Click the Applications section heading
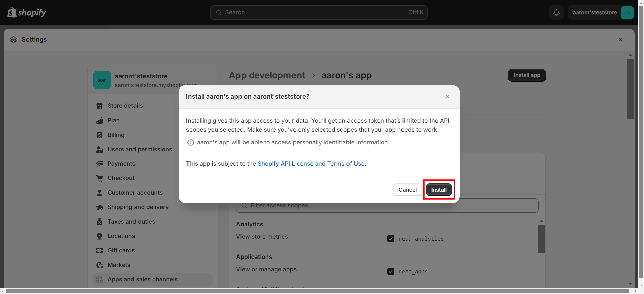Screen dimensions: 644x294 254,257
